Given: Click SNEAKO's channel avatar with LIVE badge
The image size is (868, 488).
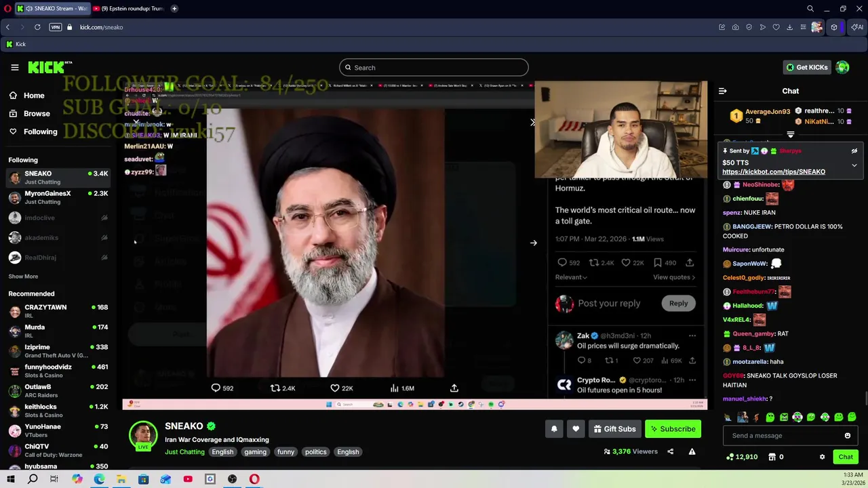Looking at the screenshot, I should tap(143, 435).
